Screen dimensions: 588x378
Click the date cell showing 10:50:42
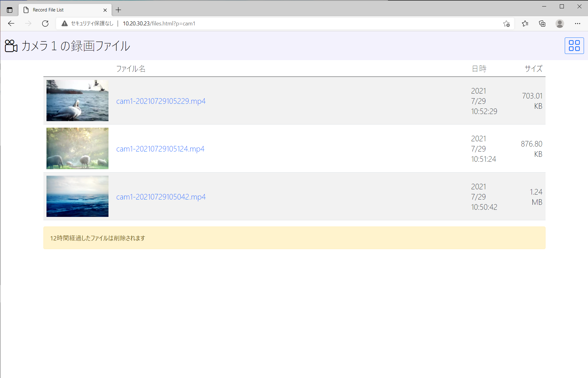click(484, 197)
